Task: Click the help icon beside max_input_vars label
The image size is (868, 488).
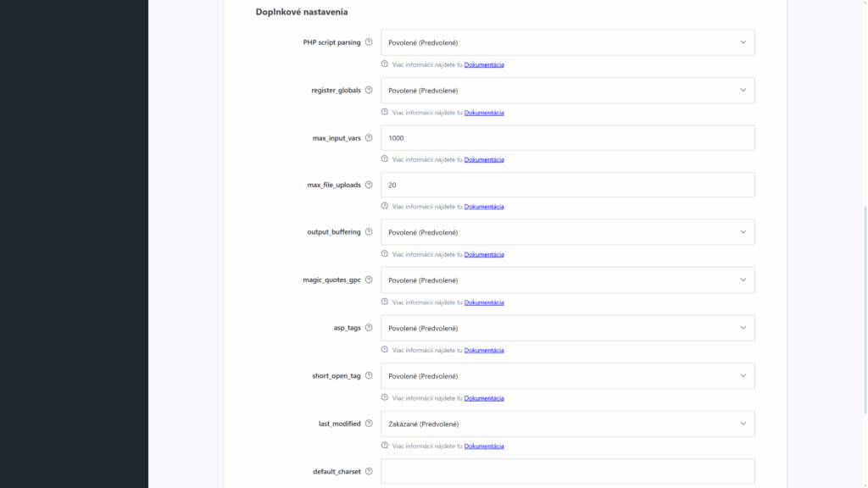Action: click(367, 137)
